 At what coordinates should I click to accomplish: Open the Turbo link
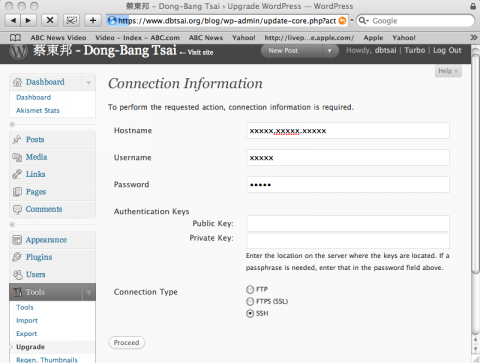pos(415,50)
